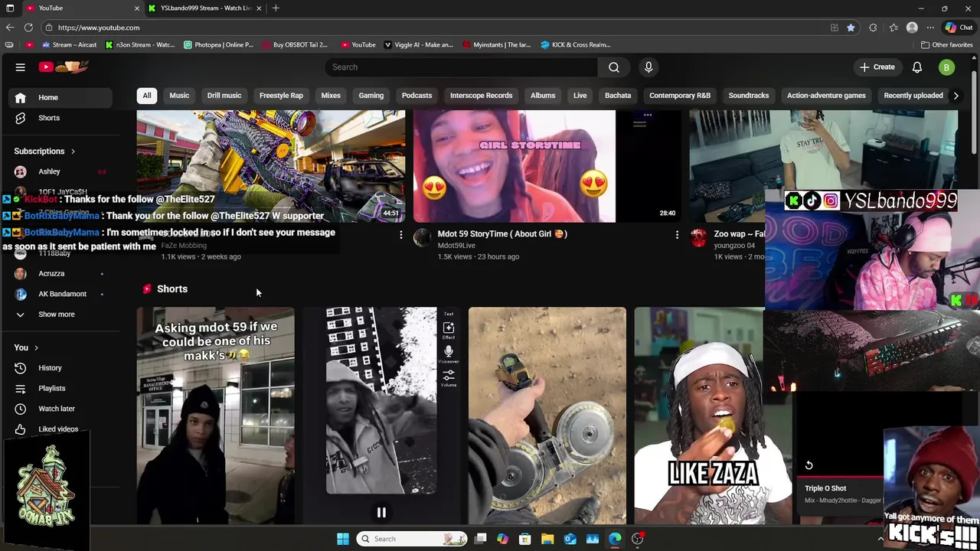This screenshot has height=551, width=980.
Task: Open the account avatar B menu
Action: 946,67
